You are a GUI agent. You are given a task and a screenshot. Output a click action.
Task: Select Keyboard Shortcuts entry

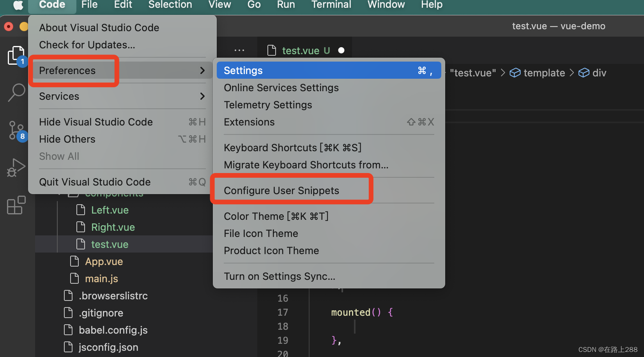(x=329, y=147)
